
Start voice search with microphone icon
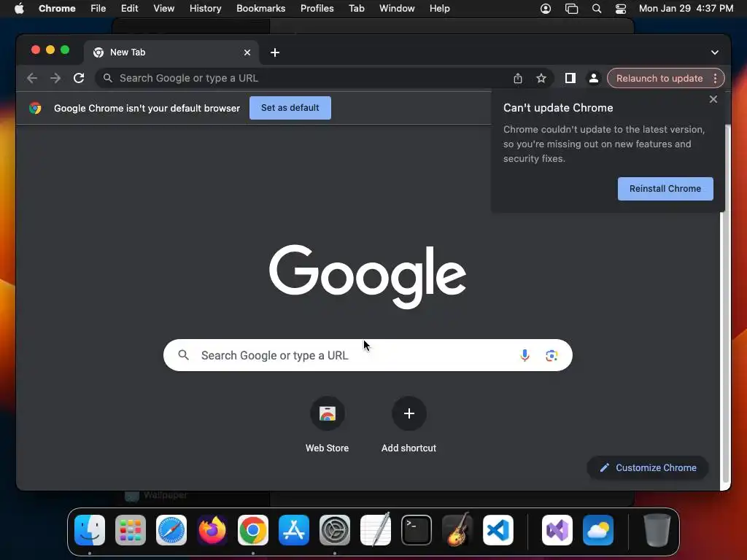[525, 355]
